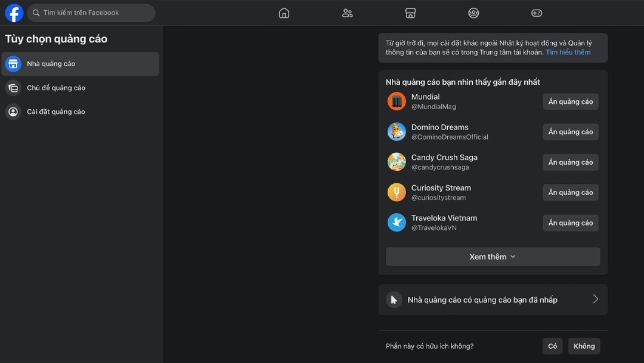Screen dimensions: 644x363
Task: Open the Home feed icon
Action: [284, 13]
